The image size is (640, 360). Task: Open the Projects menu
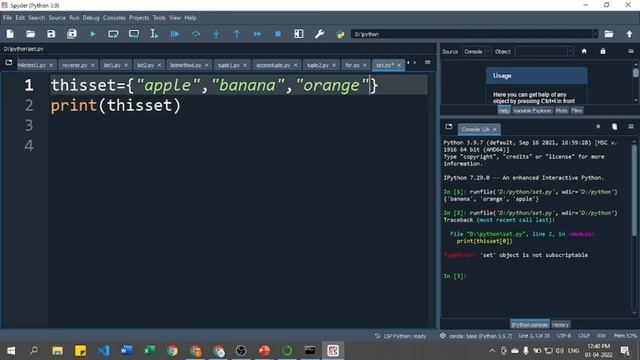coord(139,18)
